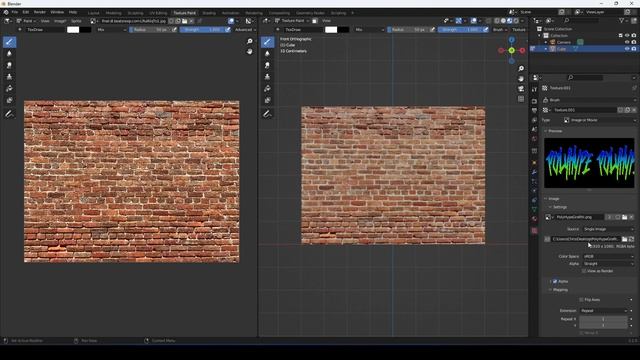
Task: Open Color Space dropdown set to sRGB
Action: pyautogui.click(x=608, y=256)
